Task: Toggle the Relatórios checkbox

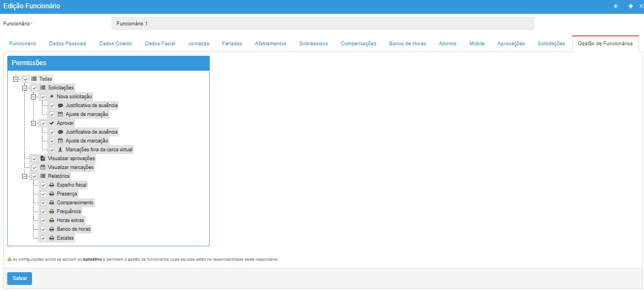Action: pyautogui.click(x=34, y=177)
